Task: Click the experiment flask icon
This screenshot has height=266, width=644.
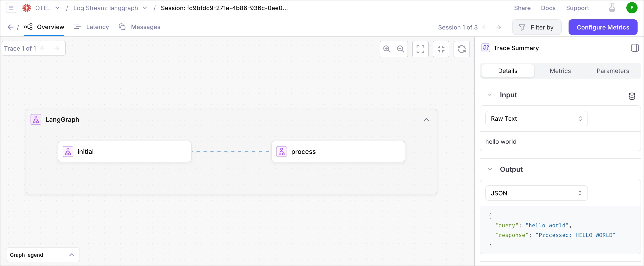Action: [x=612, y=8]
